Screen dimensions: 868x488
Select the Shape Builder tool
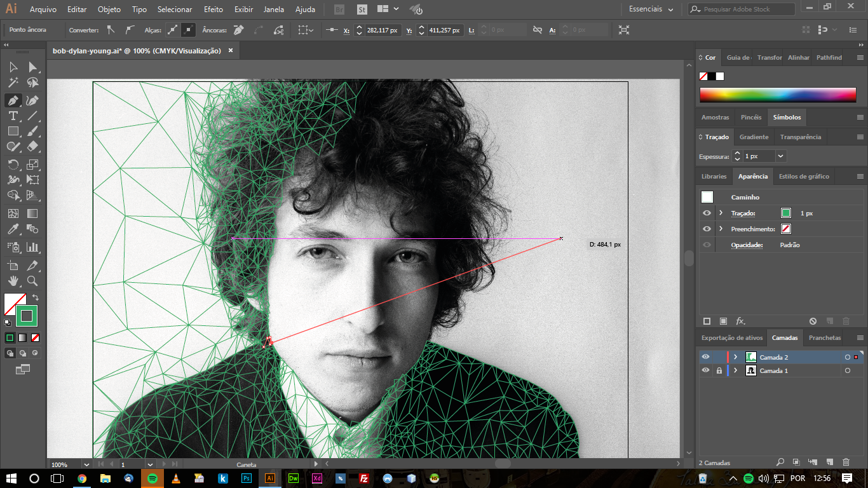point(13,196)
